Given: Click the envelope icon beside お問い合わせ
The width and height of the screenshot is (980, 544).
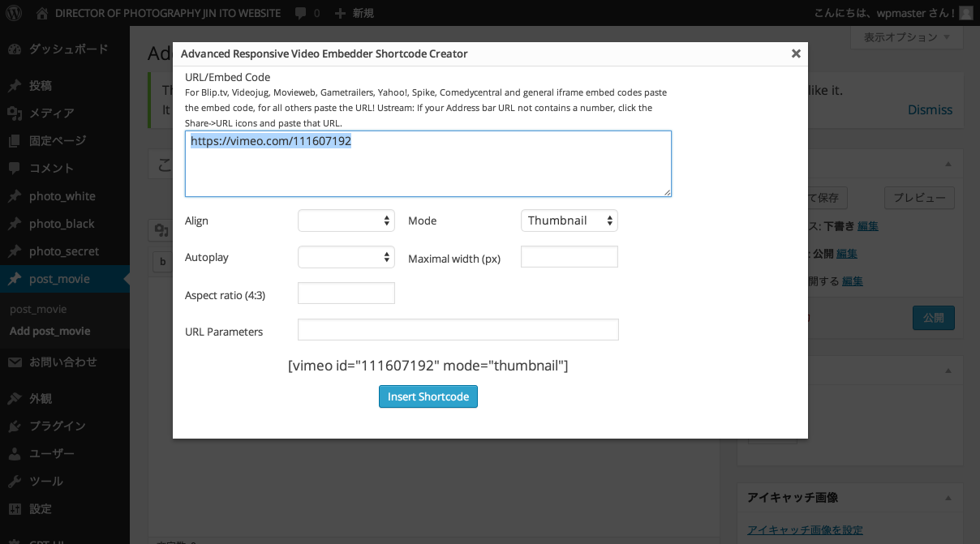Looking at the screenshot, I should point(15,362).
